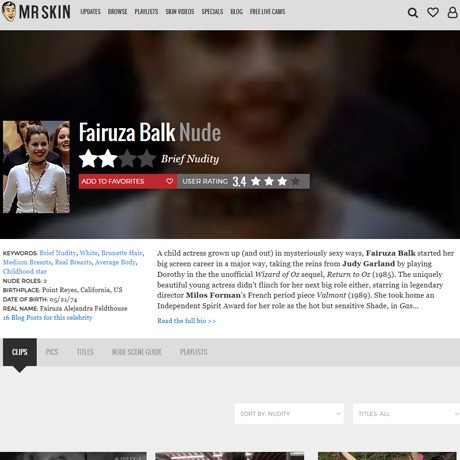The height and width of the screenshot is (460, 460).
Task: Click the fourth grey user rating star
Action: (295, 181)
